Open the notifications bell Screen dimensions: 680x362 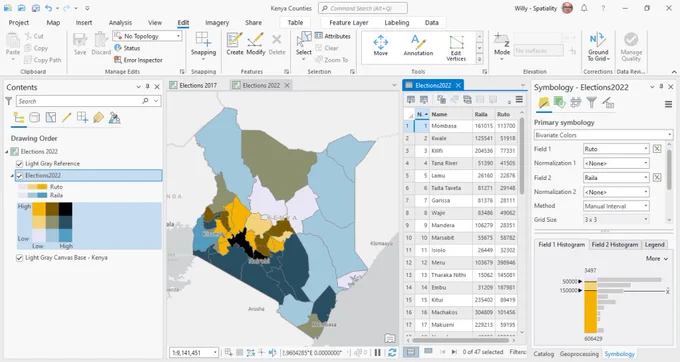coord(584,8)
